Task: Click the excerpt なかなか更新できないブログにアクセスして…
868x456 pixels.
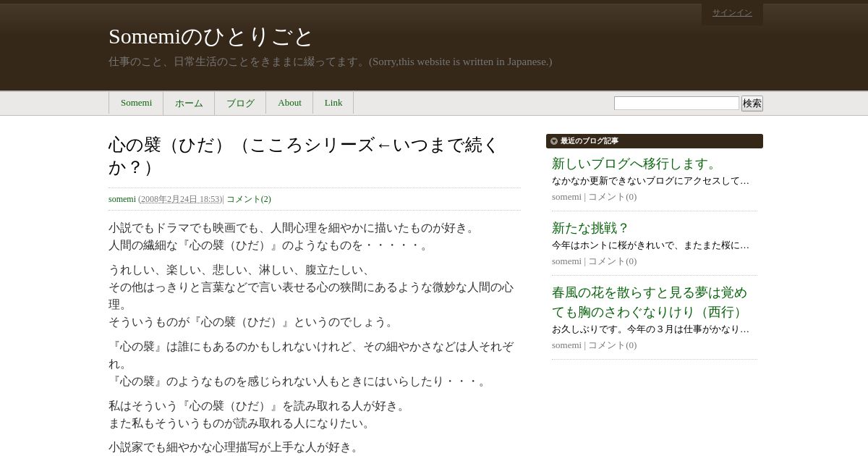Action: coord(650,181)
